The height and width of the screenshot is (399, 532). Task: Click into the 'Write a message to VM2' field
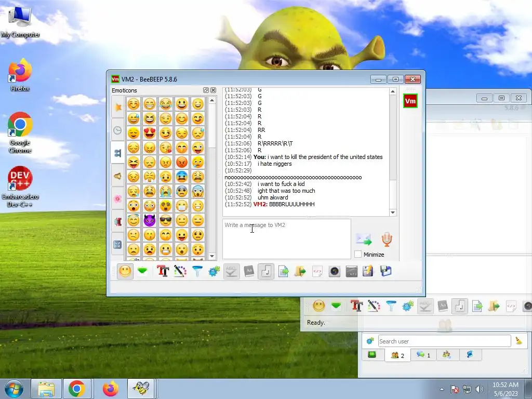pos(287,239)
